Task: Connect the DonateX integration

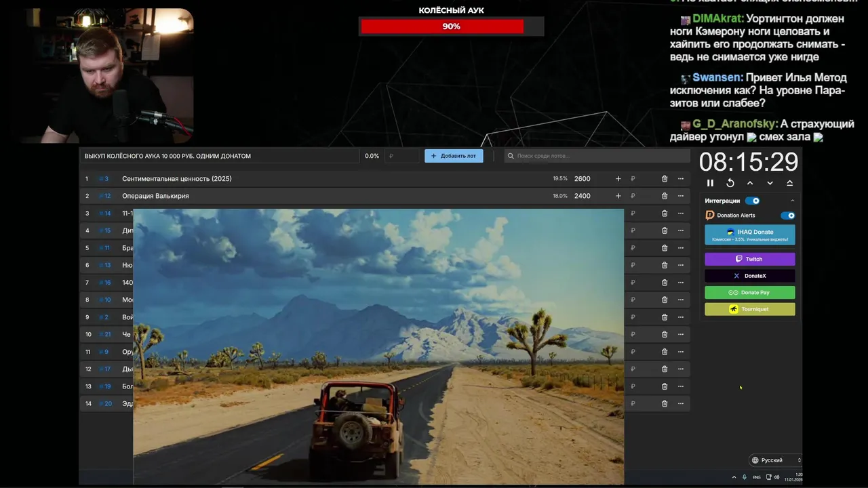Action: point(750,276)
